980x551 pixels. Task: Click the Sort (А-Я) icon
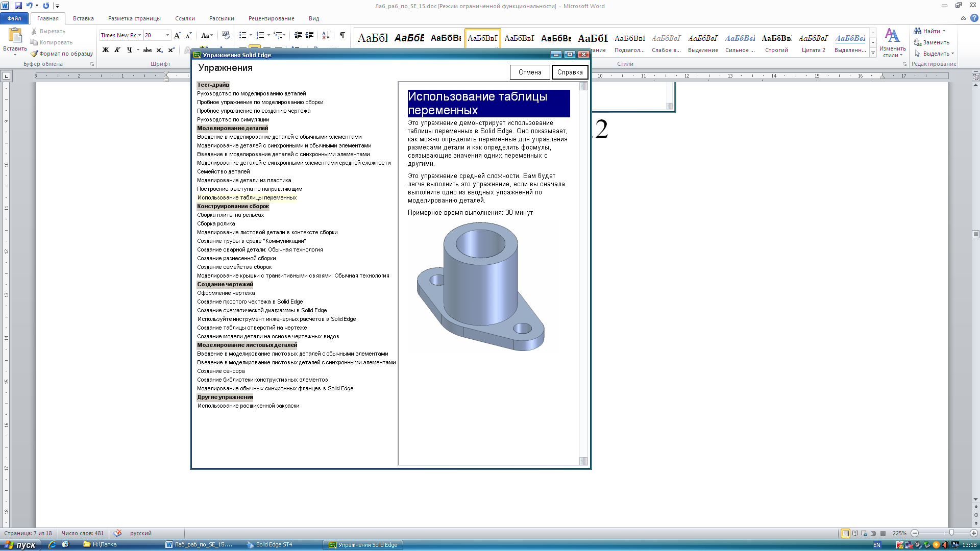pos(326,35)
